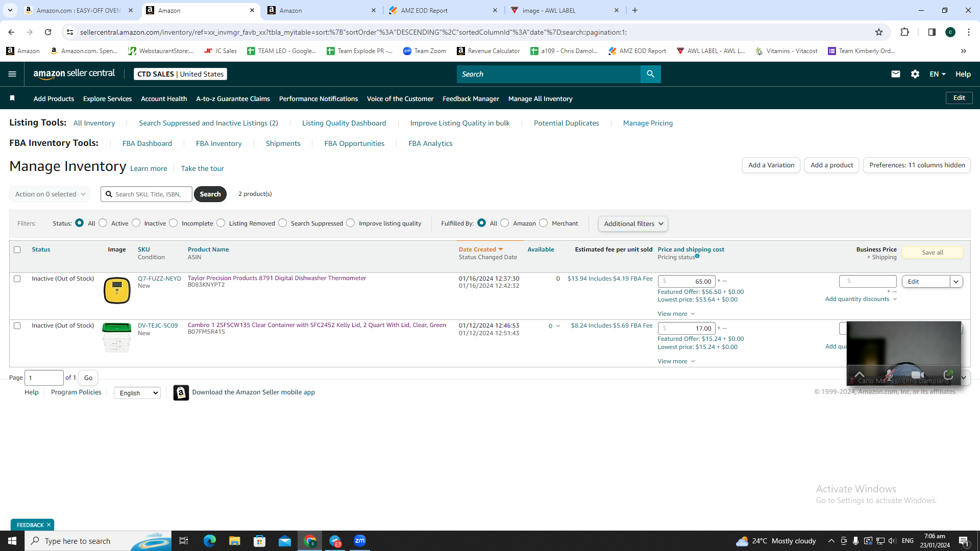Open the Windows Start menu
This screenshot has width=980, height=551.
[x=12, y=541]
